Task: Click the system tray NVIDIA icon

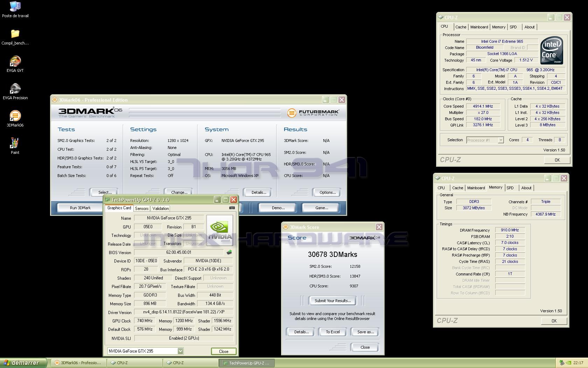Action: [569, 363]
